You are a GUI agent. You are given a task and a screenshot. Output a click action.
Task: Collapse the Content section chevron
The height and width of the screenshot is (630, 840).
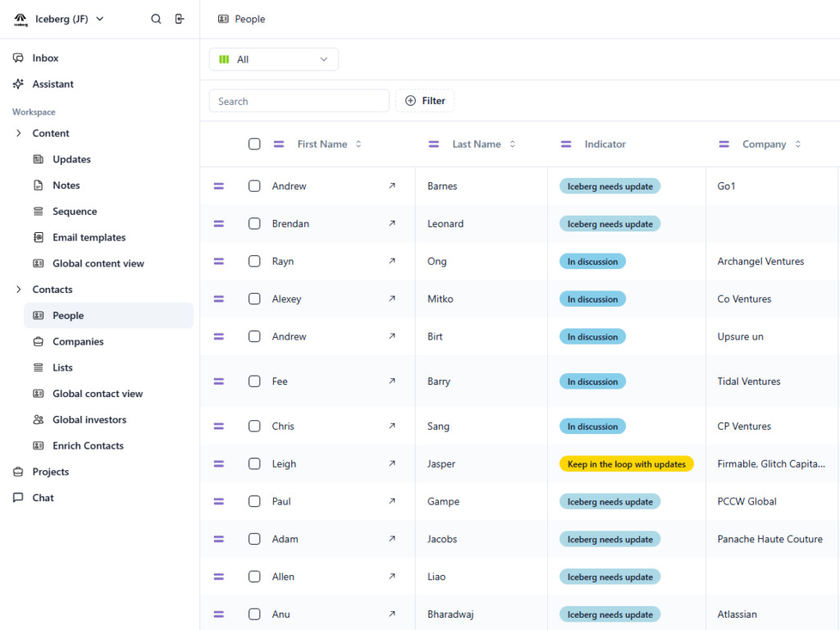tap(18, 134)
